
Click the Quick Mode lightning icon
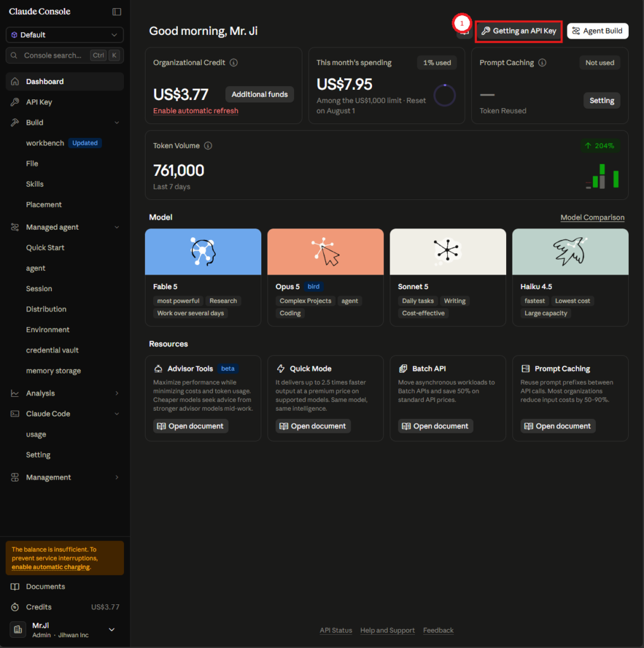coord(280,369)
